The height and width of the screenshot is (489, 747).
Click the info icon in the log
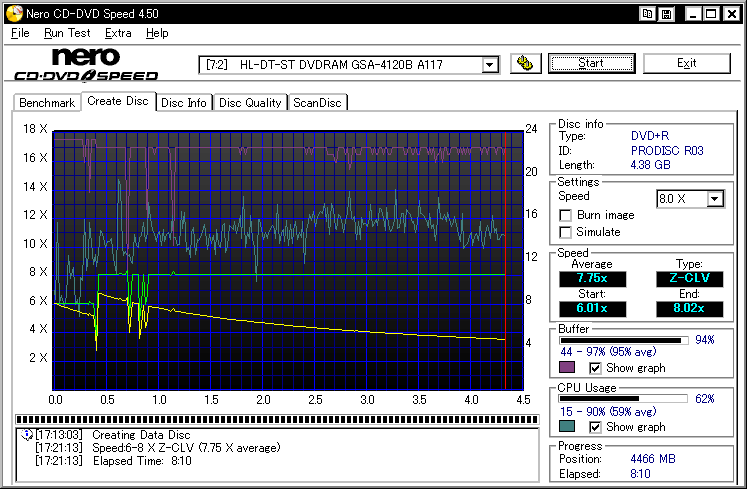[x=26, y=435]
